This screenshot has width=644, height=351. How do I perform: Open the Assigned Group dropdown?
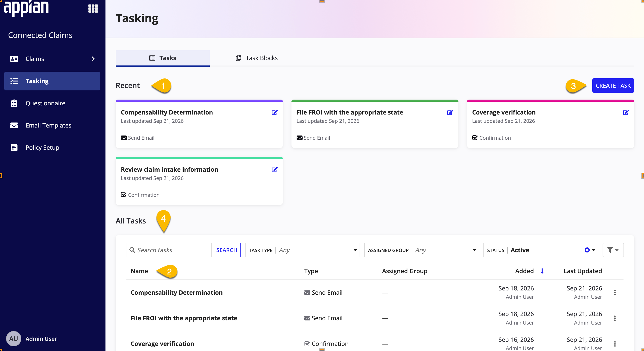422,250
